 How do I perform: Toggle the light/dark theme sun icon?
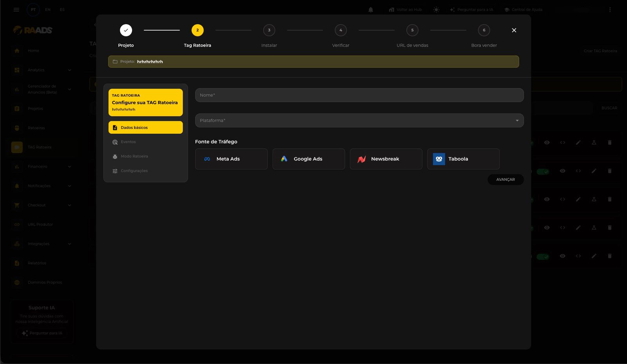tap(436, 9)
